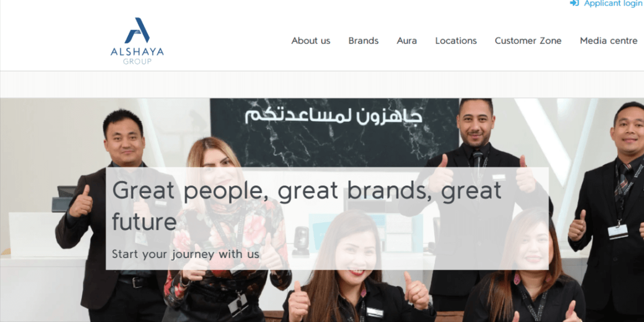Select the Media centre navigation item
This screenshot has width=644, height=322.
609,41
